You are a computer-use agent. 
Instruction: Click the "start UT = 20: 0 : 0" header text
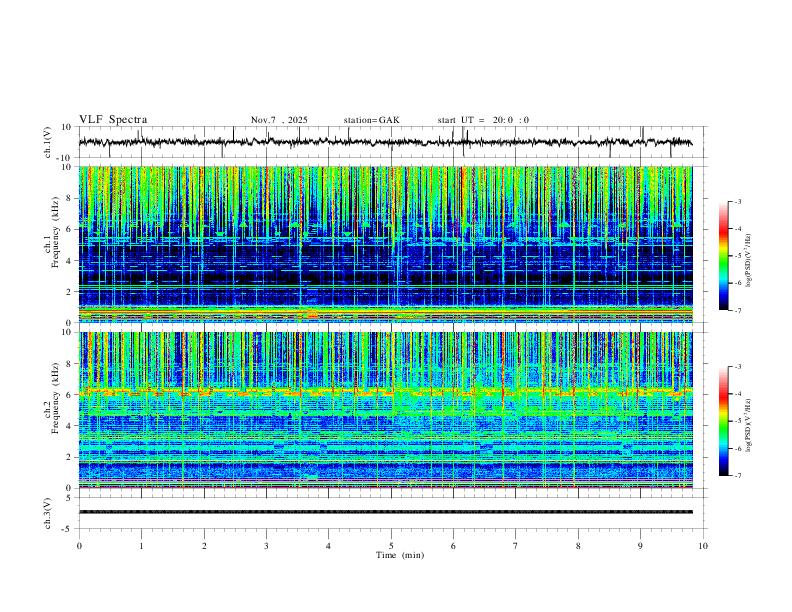coord(483,120)
